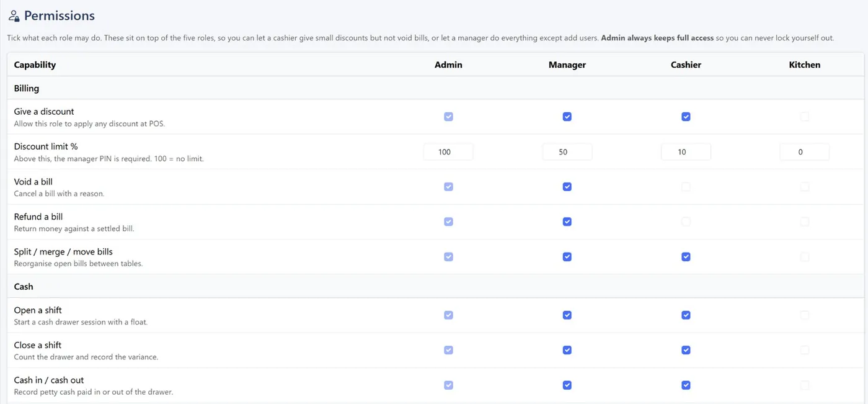
Task: Enable Cashier permission for Void a bill
Action: coord(686,187)
